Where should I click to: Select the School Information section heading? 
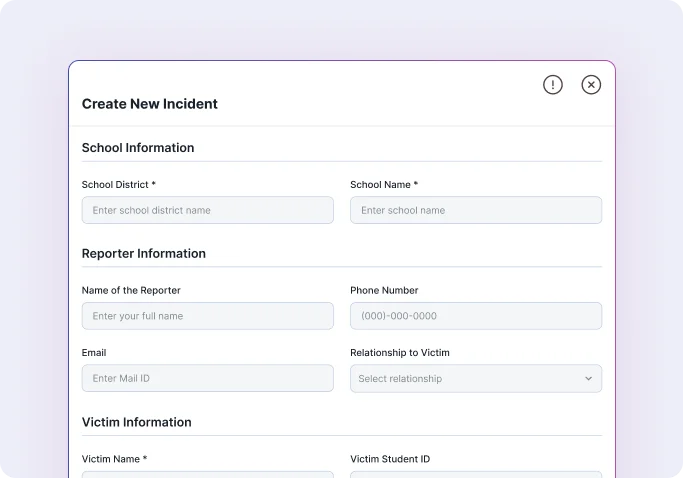[138, 148]
